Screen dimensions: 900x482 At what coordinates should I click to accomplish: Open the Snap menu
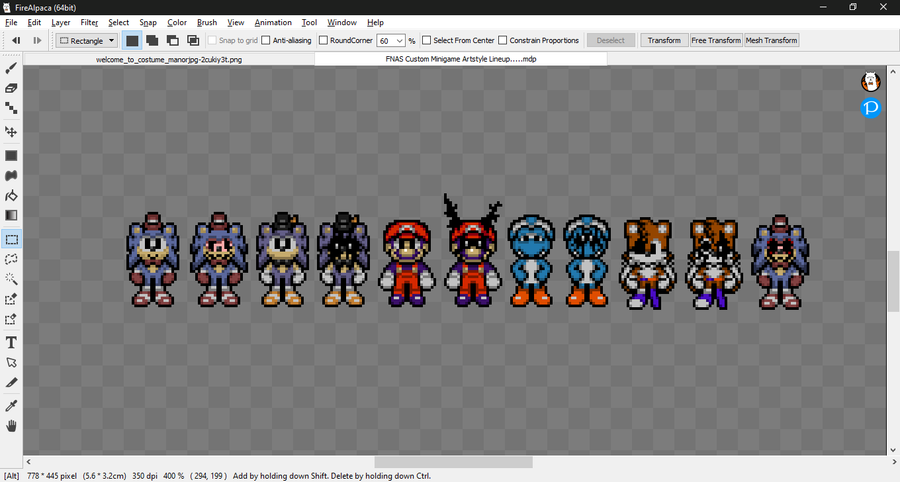click(148, 22)
